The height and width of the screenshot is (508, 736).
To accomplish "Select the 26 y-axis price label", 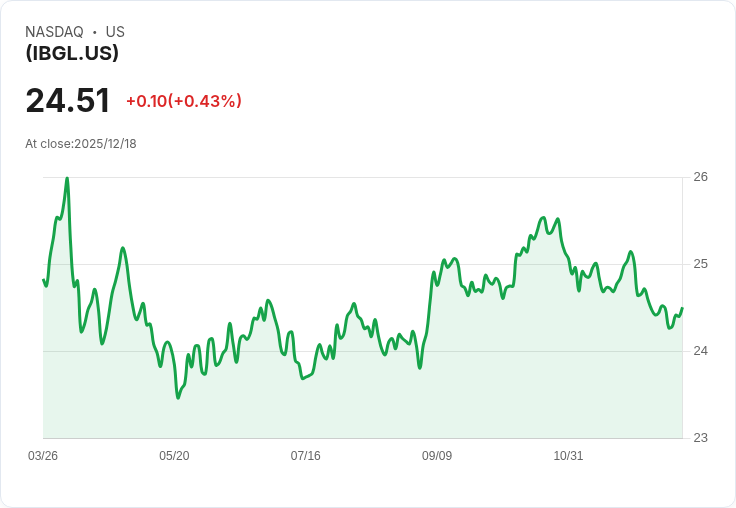I will click(x=700, y=177).
